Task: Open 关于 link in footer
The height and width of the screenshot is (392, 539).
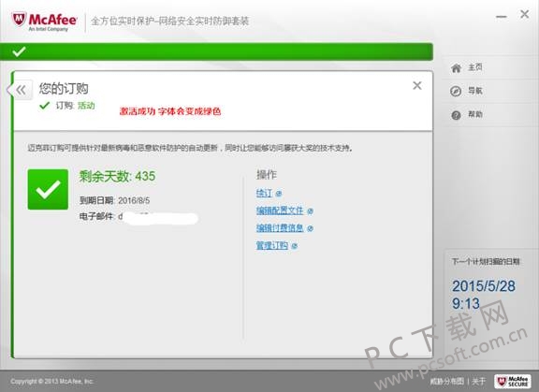Action: tap(478, 381)
